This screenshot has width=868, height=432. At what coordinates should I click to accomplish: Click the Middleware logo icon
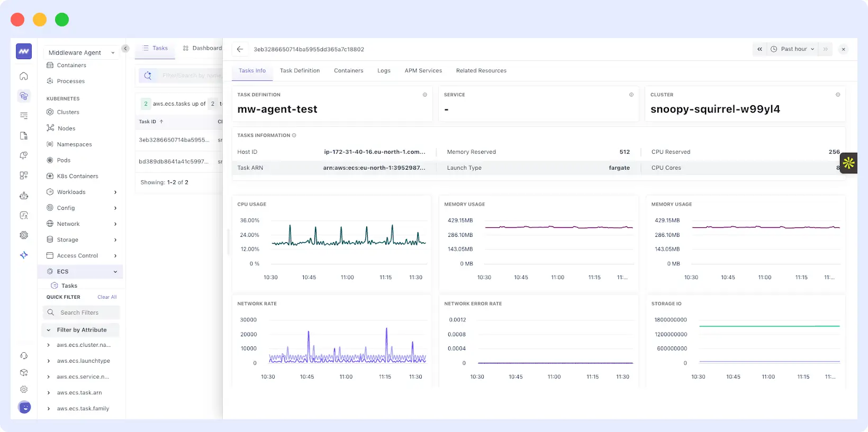(24, 51)
